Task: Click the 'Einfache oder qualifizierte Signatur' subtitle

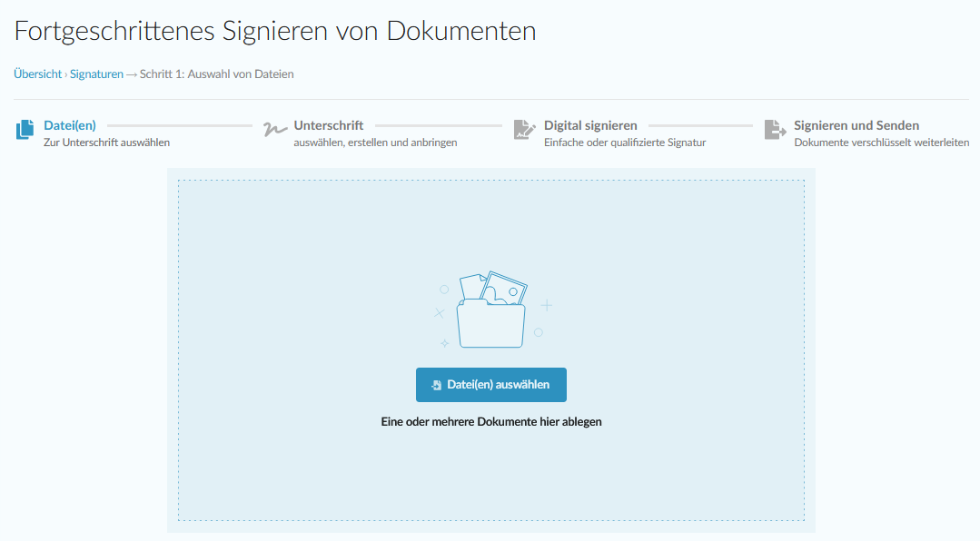Action: click(x=625, y=143)
